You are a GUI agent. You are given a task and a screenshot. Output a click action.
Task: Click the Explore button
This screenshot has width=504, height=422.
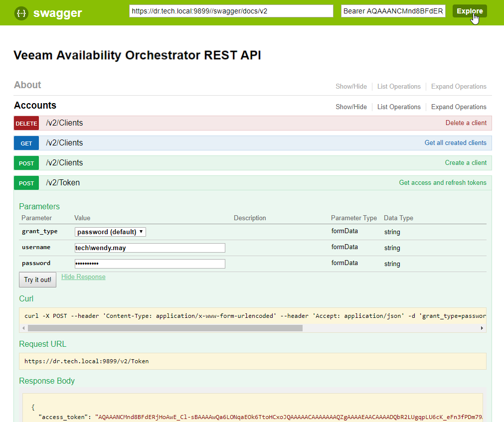(470, 11)
